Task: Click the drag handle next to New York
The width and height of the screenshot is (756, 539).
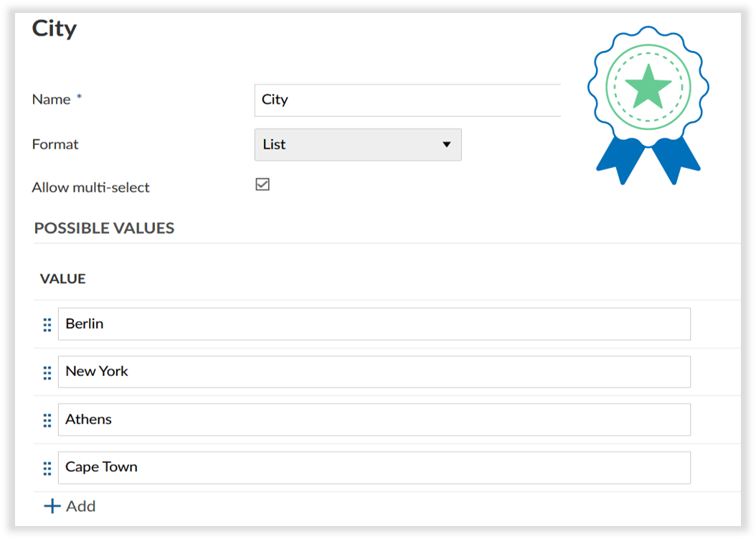Action: [x=46, y=372]
